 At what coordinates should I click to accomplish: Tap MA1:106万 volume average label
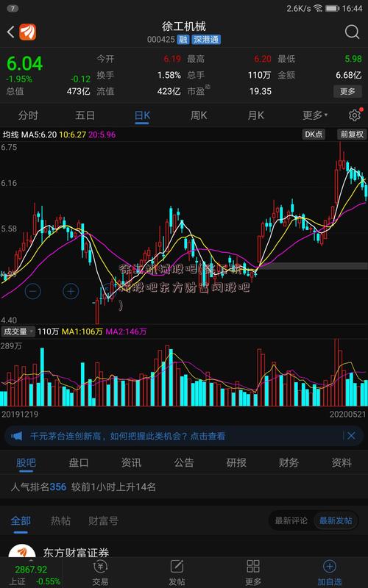pos(82,331)
